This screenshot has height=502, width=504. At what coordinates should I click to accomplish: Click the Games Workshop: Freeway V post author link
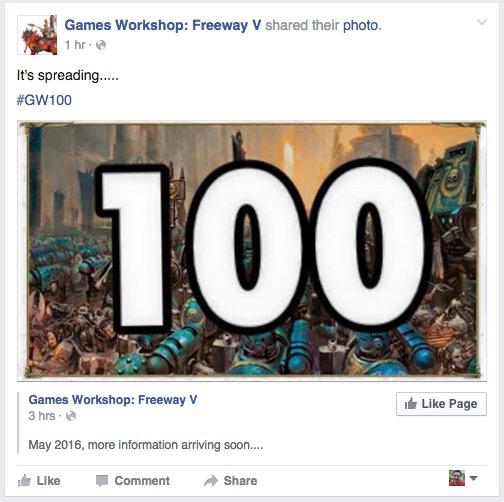coord(163,25)
